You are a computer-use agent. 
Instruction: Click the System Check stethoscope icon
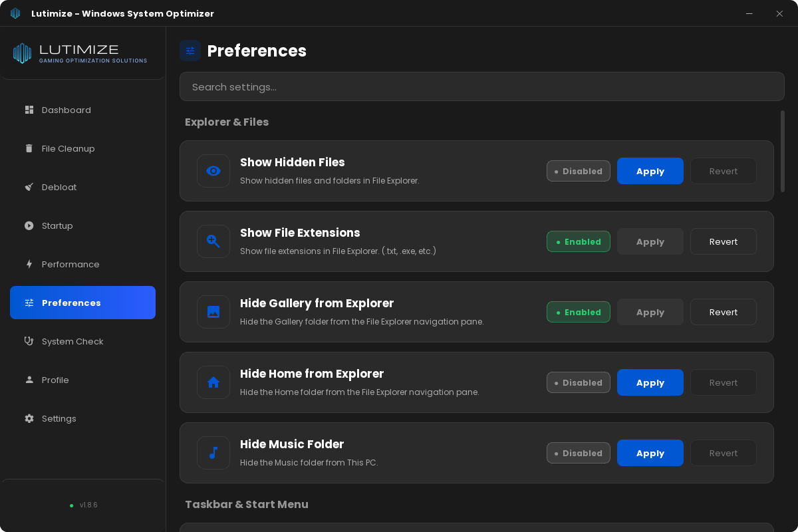pos(29,341)
